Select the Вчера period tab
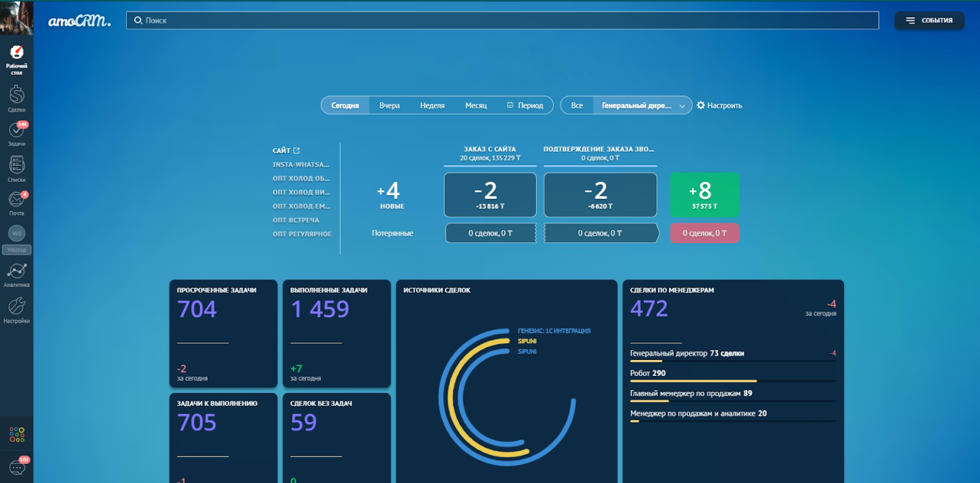Screen dimensions: 980x483 click(x=389, y=105)
